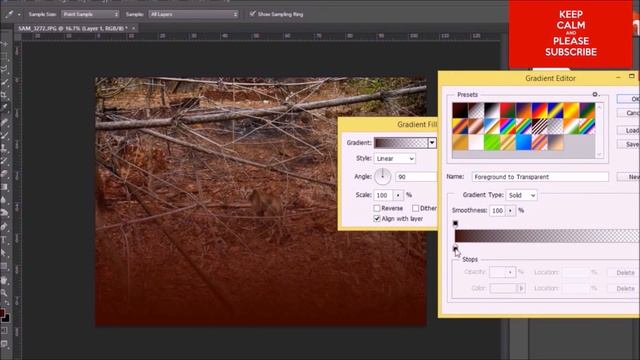Screen dimensions: 640x360
Task: Choose the orange yellow orange gradient preset
Action: [571, 111]
